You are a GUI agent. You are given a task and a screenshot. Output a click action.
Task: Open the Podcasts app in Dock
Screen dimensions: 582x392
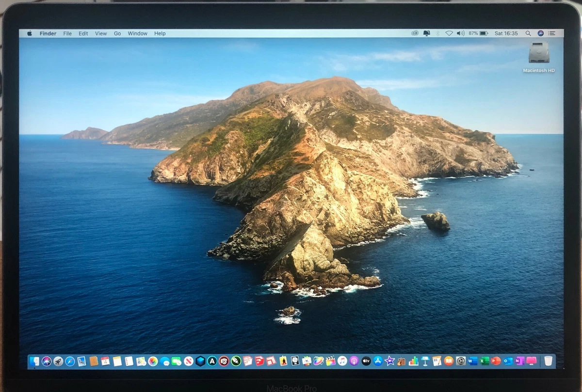tap(354, 361)
